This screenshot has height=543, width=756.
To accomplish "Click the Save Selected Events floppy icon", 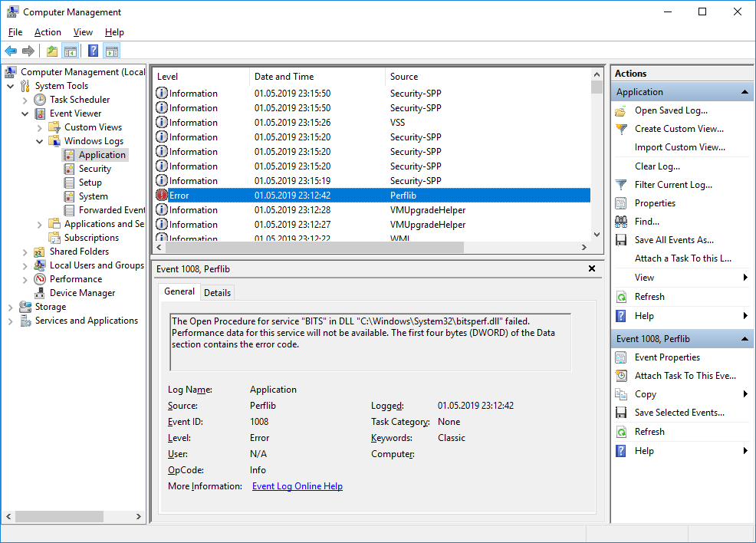I will point(621,413).
